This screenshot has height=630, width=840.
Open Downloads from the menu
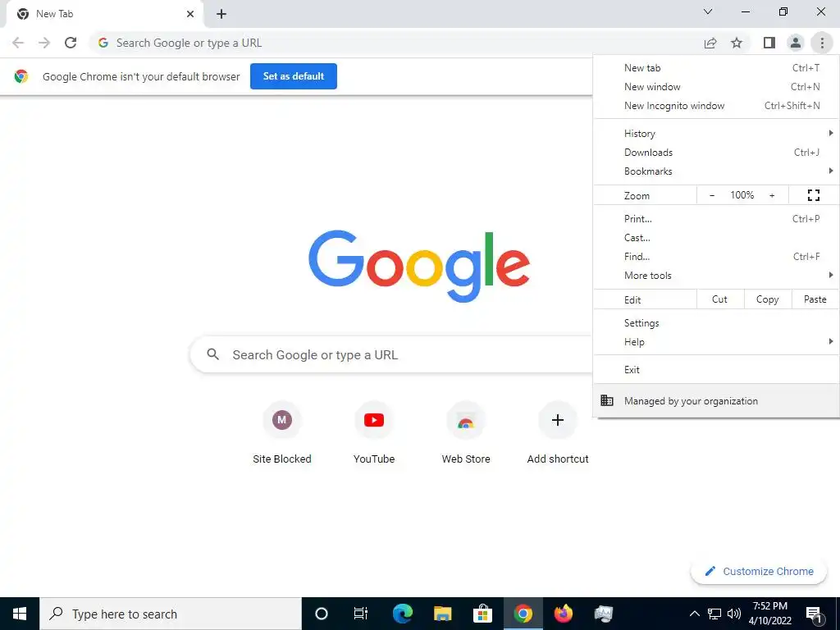point(717,153)
